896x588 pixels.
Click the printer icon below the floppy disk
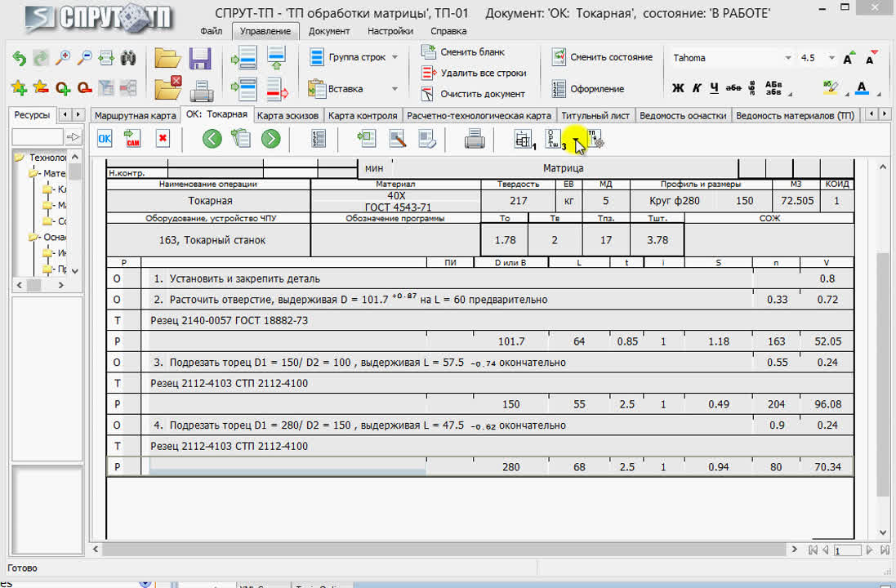201,91
